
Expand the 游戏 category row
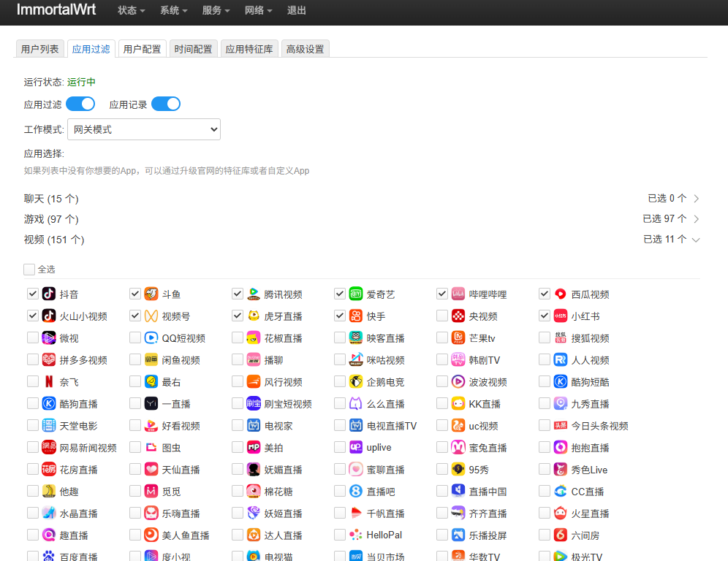pos(362,219)
